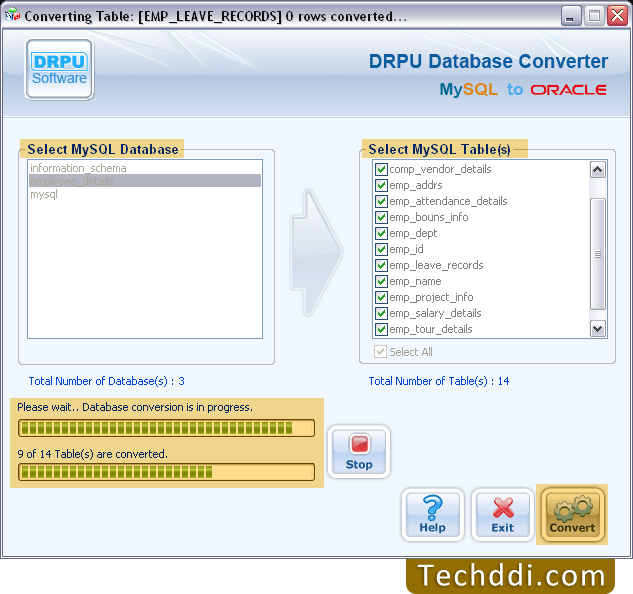The width and height of the screenshot is (633, 594).
Task: Click the tables converted progress bar
Action: point(166,472)
